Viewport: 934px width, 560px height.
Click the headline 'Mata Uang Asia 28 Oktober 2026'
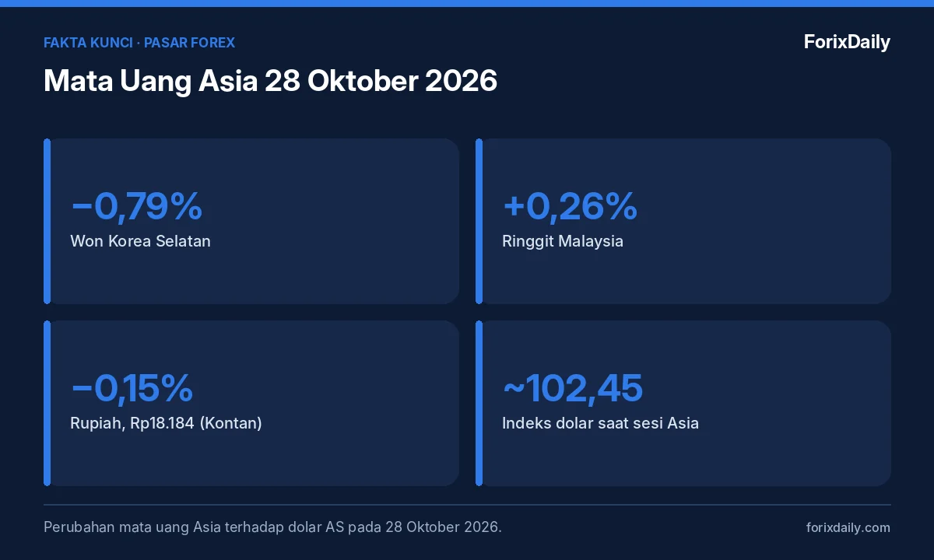270,81
